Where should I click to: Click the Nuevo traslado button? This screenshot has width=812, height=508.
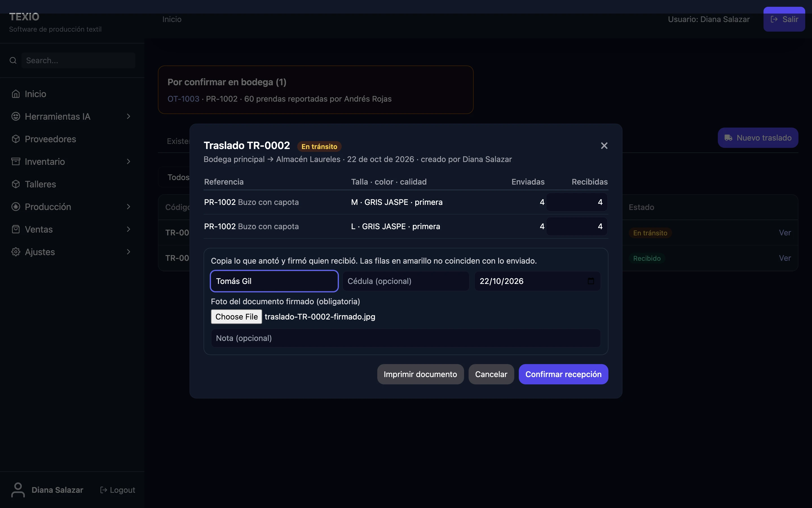pos(758,138)
